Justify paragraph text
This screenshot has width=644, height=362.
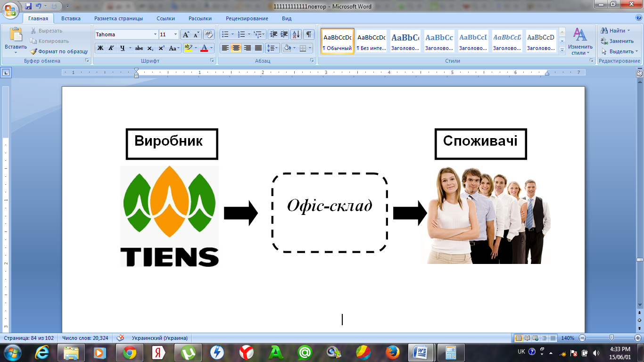258,48
